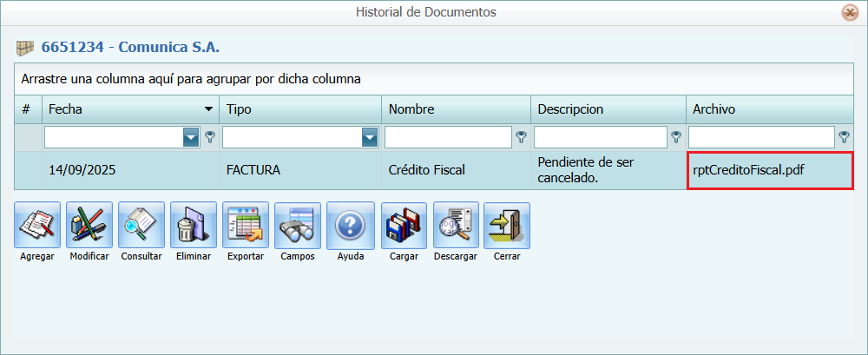Click the Archivo filter funnel icon

tap(844, 137)
